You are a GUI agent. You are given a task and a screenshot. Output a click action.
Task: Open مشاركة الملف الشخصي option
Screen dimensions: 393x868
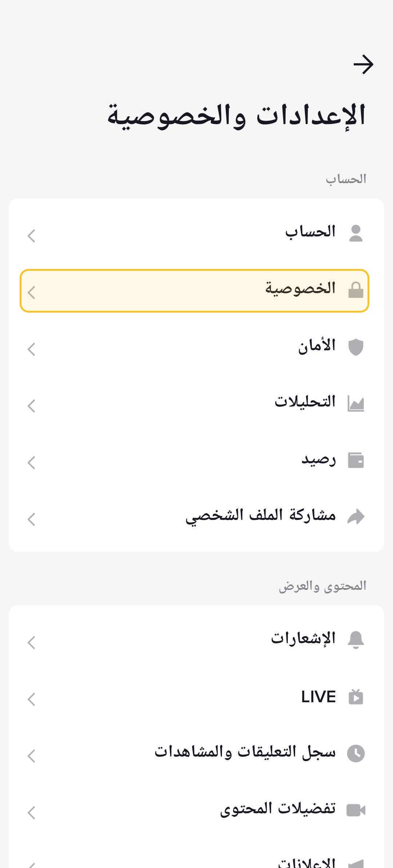(261, 515)
